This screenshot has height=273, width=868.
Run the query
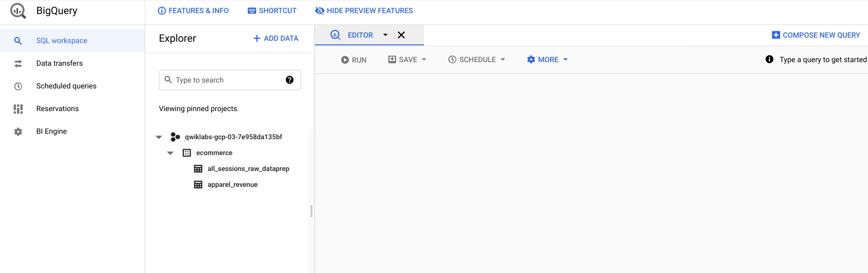pos(354,59)
